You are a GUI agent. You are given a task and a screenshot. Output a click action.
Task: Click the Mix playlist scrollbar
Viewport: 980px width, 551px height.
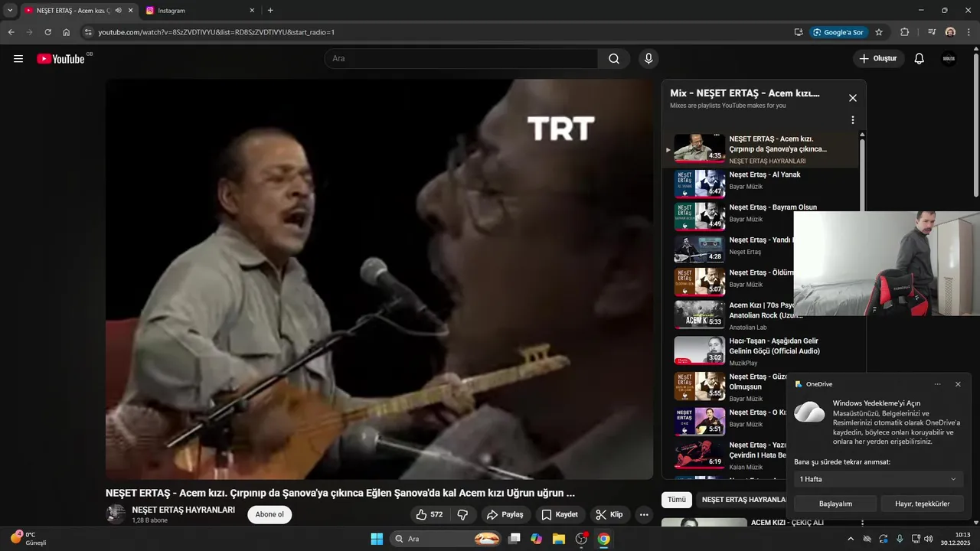[862, 176]
